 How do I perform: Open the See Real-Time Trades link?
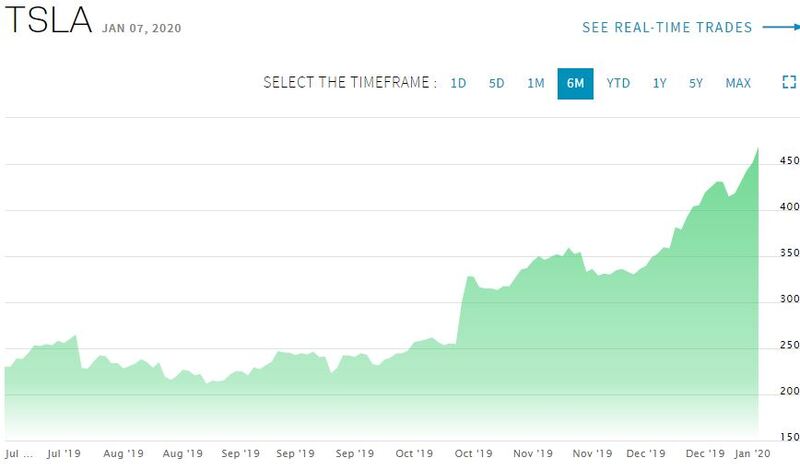pos(667,27)
